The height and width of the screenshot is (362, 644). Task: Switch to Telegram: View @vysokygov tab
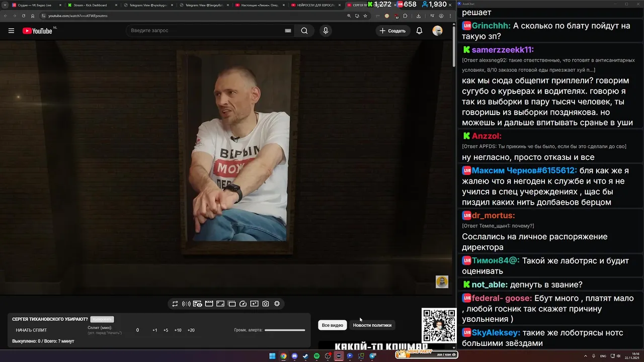(x=148, y=5)
